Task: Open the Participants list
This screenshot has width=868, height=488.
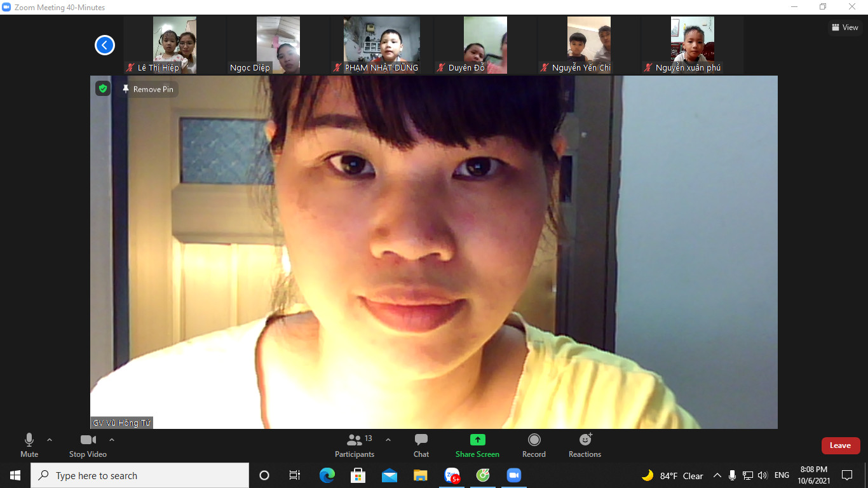Action: click(355, 445)
